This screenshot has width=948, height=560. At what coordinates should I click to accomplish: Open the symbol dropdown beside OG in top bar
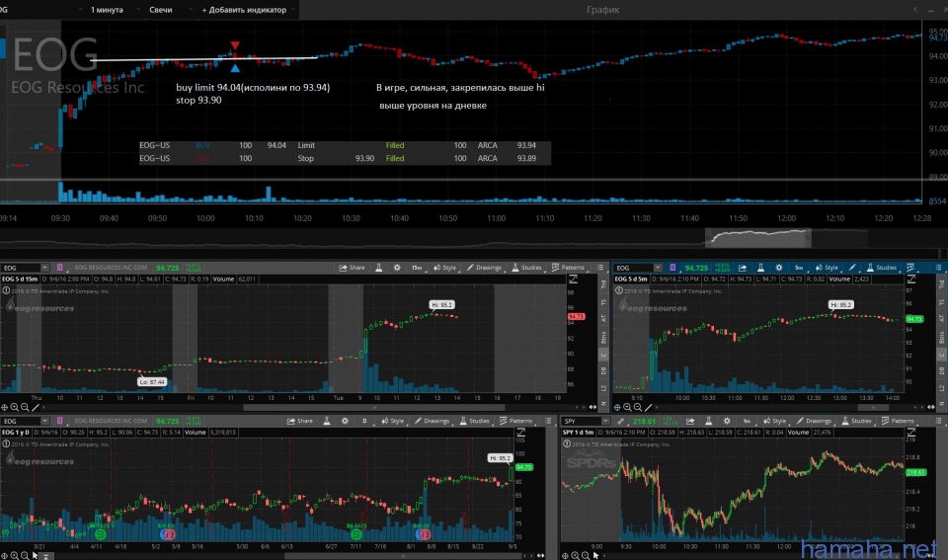pos(80,10)
